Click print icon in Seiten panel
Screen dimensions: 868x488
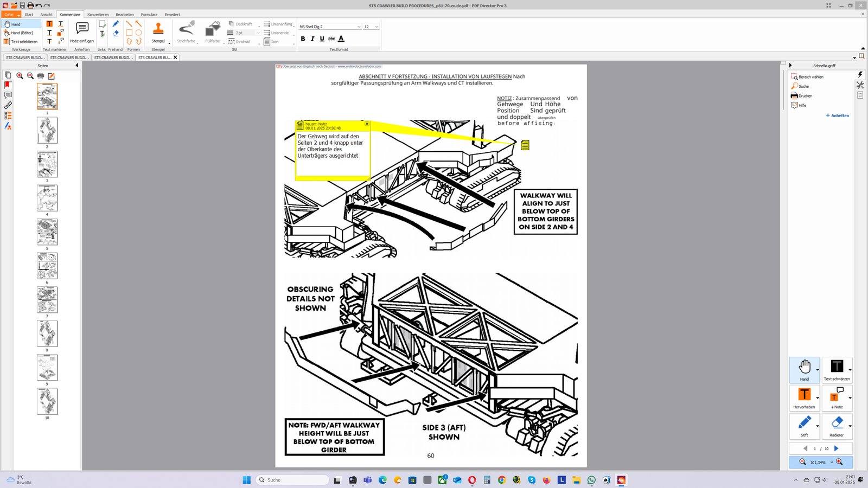41,76
